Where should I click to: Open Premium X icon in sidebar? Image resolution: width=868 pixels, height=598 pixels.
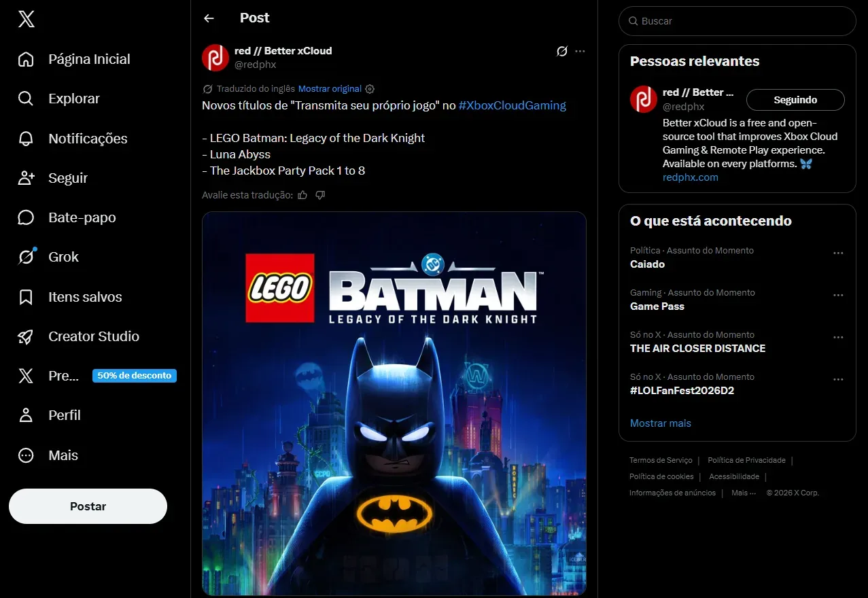(x=26, y=376)
